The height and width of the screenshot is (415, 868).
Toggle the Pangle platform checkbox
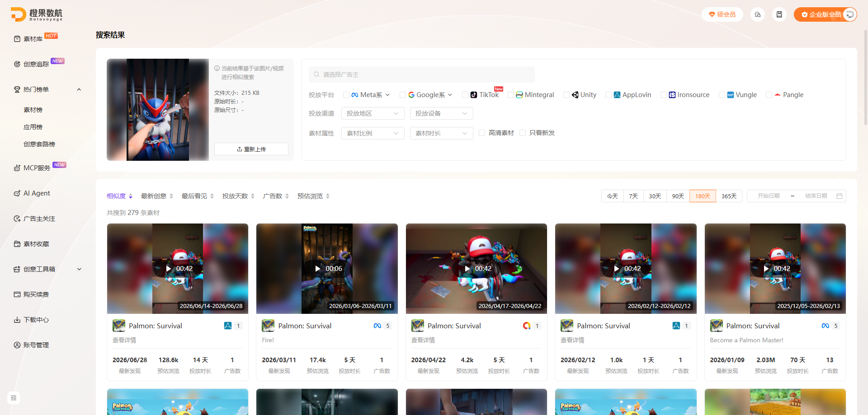[769, 95]
